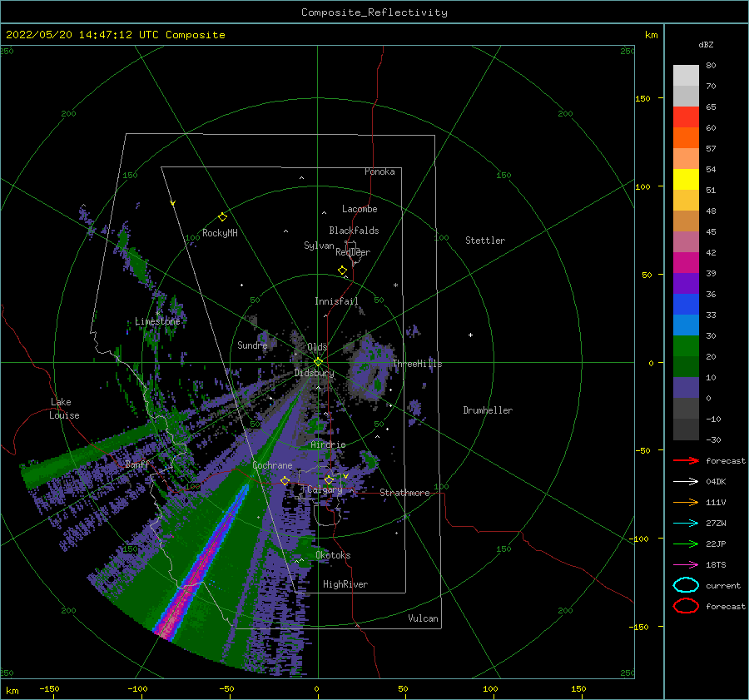This screenshot has width=749, height=700.
Task: Select the cyan 27ZW arrow icon
Action: pyautogui.click(x=686, y=524)
